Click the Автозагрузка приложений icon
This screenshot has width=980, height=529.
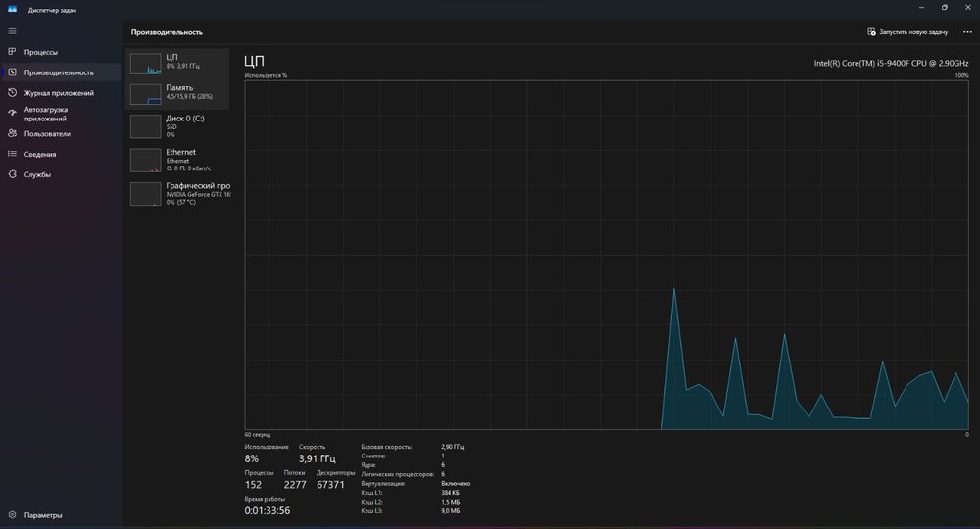12,113
